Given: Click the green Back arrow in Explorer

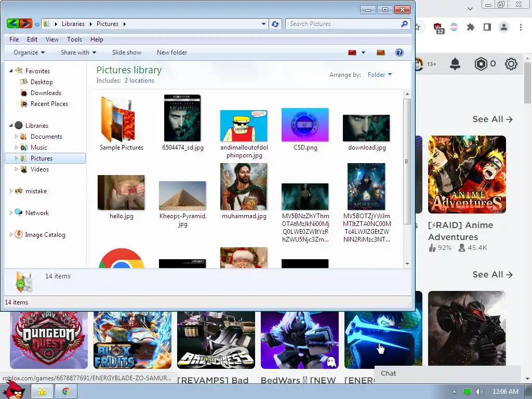Looking at the screenshot, I should pyautogui.click(x=13, y=23).
